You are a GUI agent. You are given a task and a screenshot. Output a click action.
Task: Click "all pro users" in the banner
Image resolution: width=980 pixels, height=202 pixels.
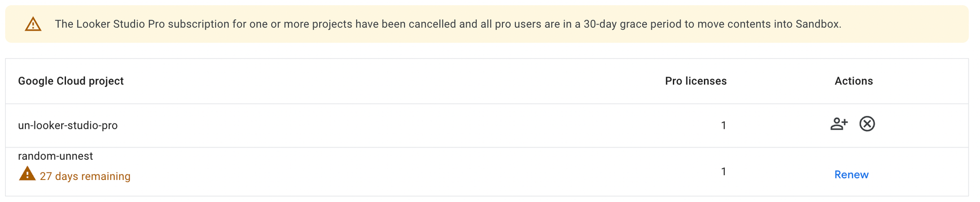click(x=511, y=24)
